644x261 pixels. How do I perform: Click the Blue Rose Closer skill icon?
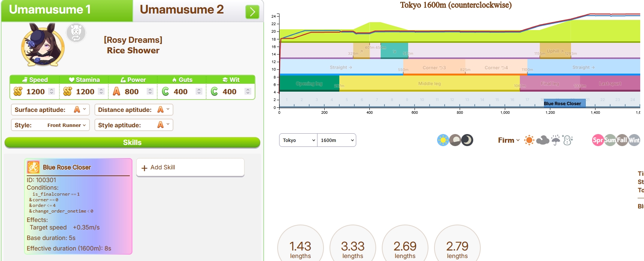tap(33, 167)
